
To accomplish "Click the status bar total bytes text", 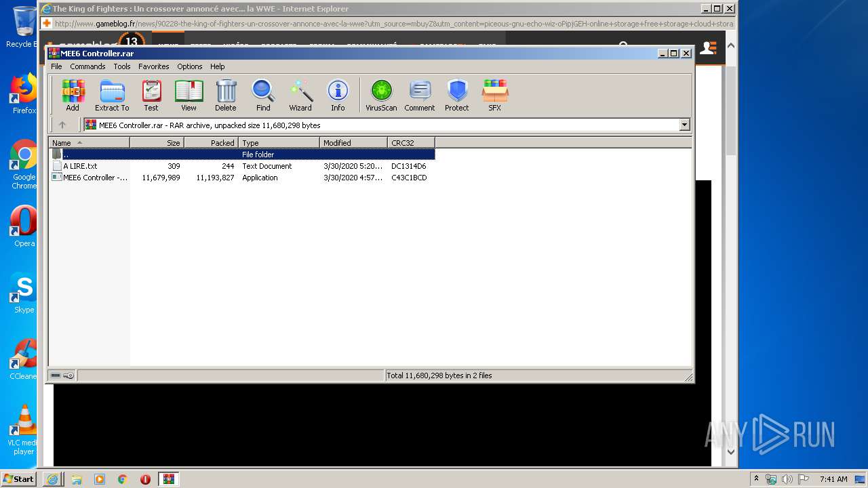I will point(439,375).
